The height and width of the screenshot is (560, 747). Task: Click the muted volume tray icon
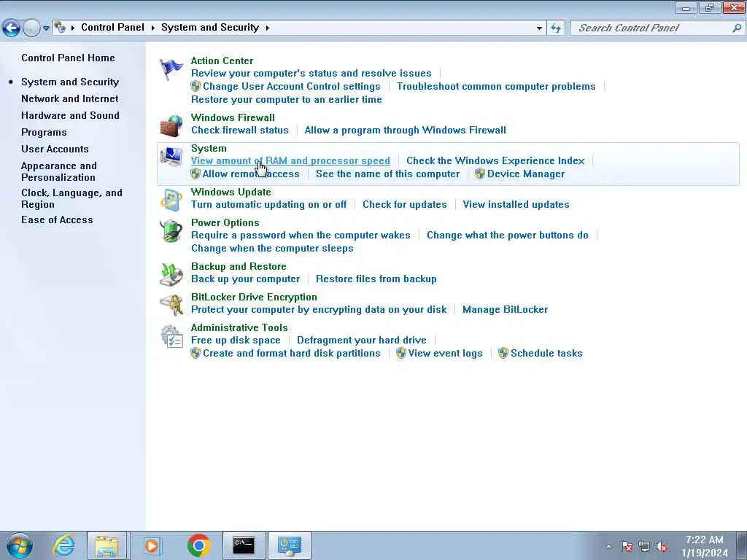point(662,546)
